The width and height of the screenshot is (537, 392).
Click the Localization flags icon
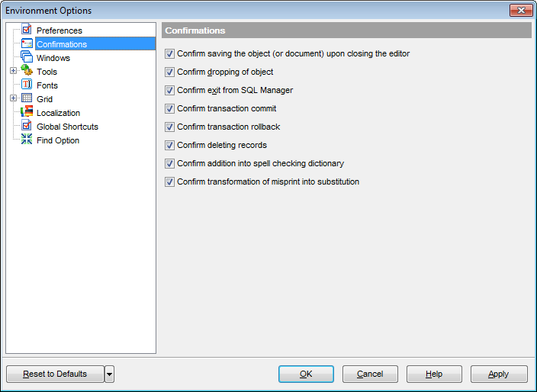[x=27, y=111]
